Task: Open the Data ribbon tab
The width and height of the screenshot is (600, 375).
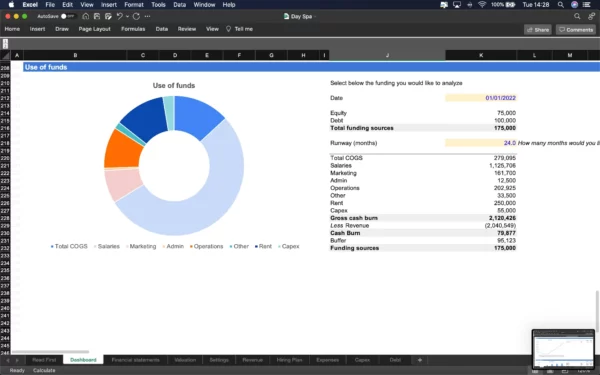Action: [x=161, y=29]
